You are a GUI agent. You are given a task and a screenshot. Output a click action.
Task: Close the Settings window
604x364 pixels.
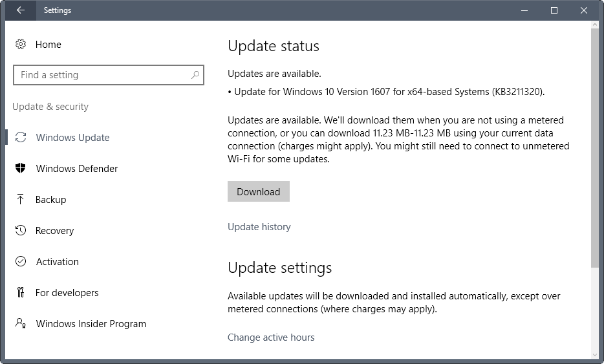[583, 10]
